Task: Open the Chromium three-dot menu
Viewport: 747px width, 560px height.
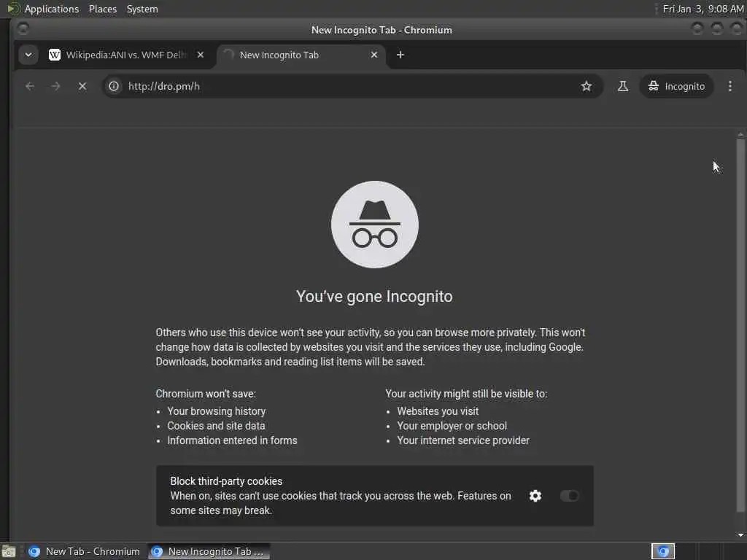Action: pyautogui.click(x=729, y=86)
